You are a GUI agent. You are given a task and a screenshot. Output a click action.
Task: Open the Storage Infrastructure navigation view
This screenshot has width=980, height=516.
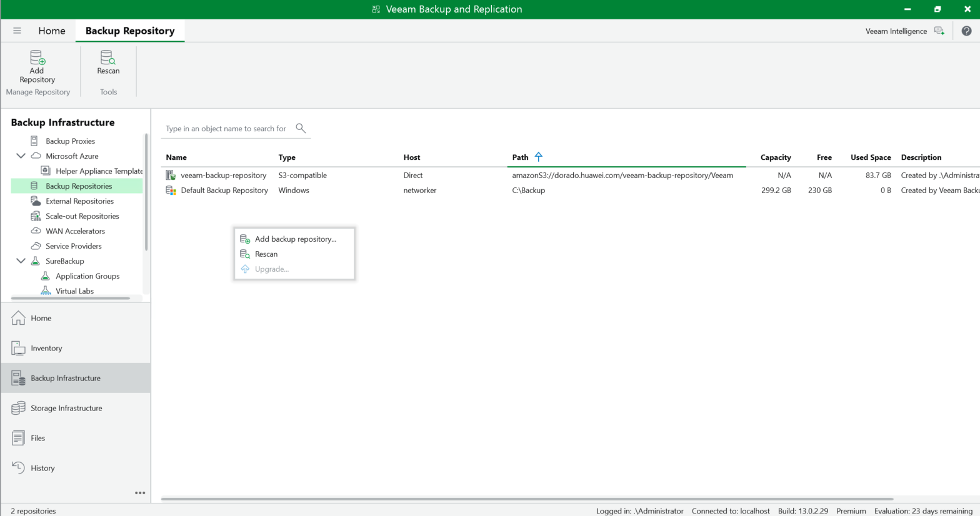76,408
